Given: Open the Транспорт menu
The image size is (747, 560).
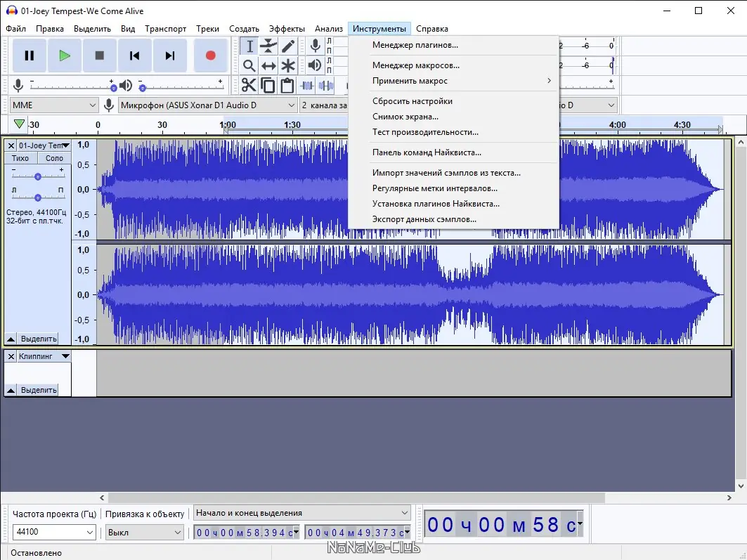Looking at the screenshot, I should click(165, 29).
